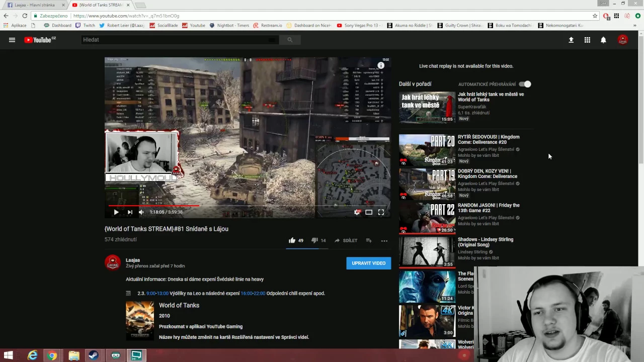This screenshot has height=362, width=644.
Task: Click the '574 zhlédnutí' view count
Action: coord(120,239)
